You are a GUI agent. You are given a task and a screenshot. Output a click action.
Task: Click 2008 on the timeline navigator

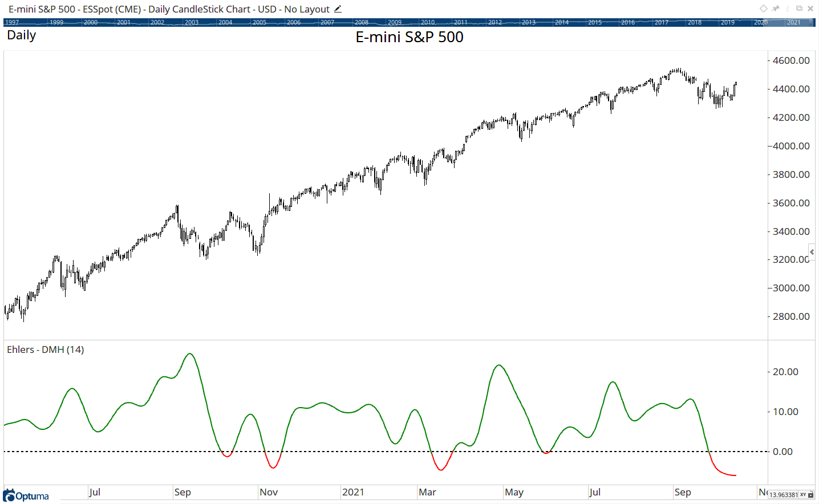point(362,22)
